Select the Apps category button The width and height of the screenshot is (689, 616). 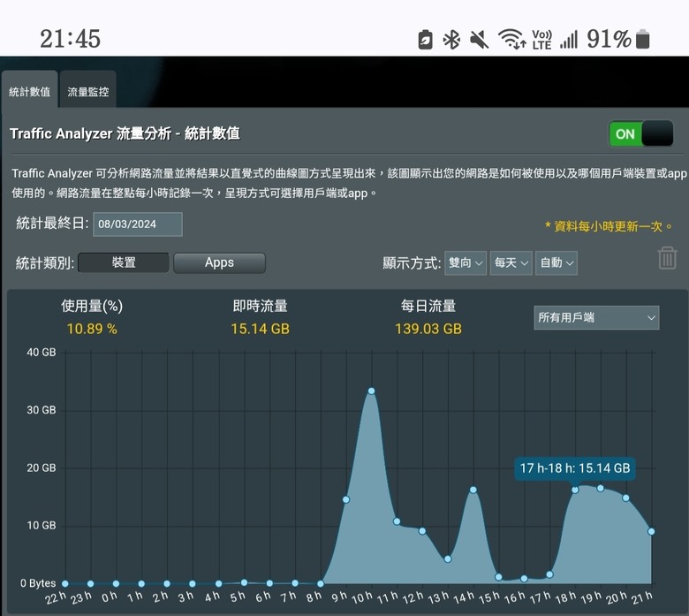tap(219, 262)
